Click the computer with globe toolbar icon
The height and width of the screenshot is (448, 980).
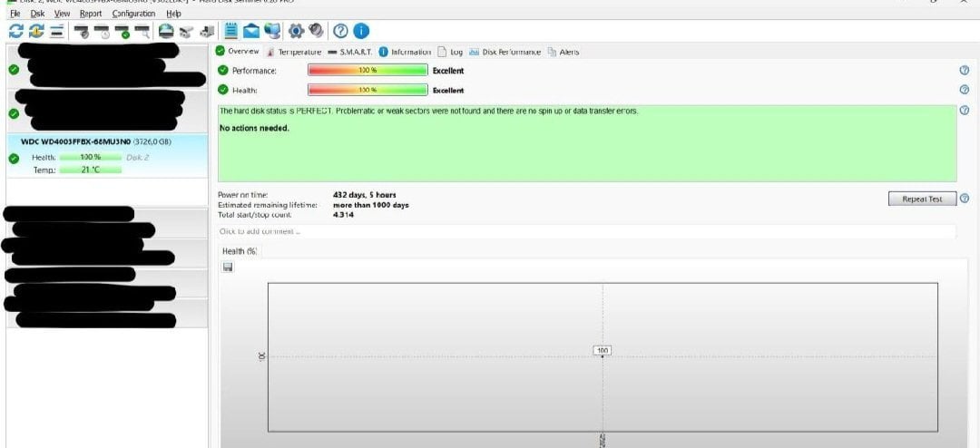click(x=272, y=31)
